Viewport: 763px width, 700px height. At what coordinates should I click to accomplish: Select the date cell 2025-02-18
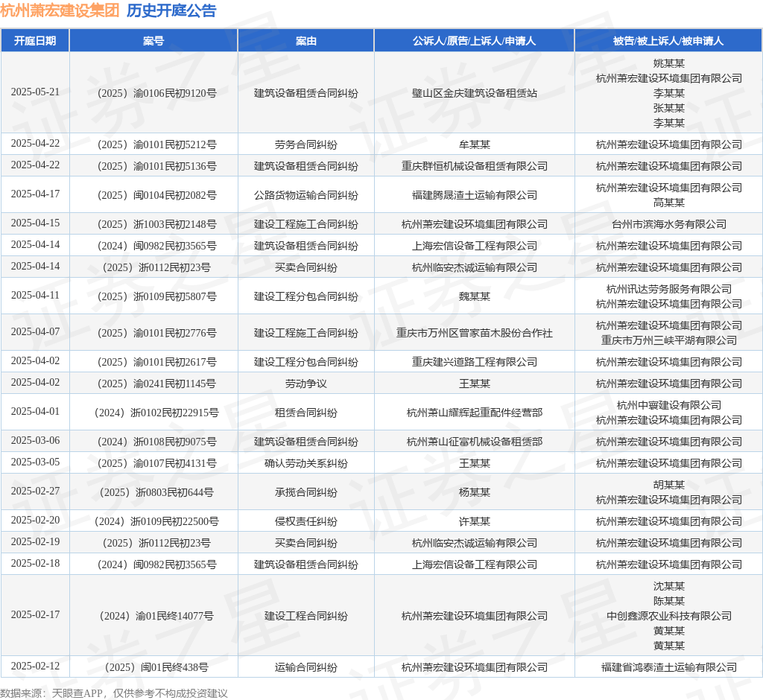click(x=35, y=563)
